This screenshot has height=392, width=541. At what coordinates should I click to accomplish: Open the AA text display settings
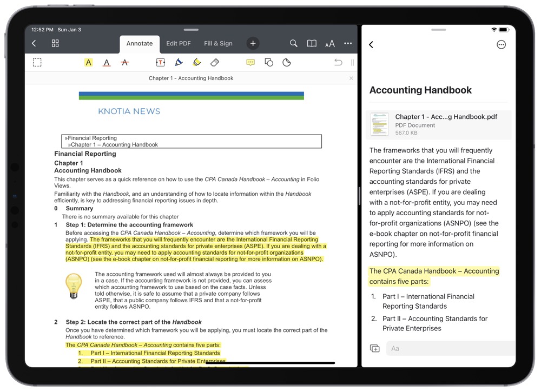tap(330, 44)
